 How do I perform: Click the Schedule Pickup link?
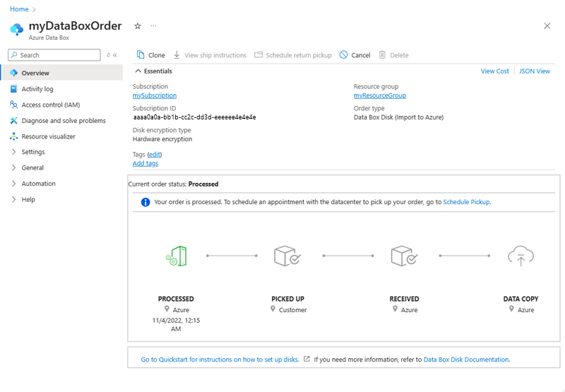(466, 202)
